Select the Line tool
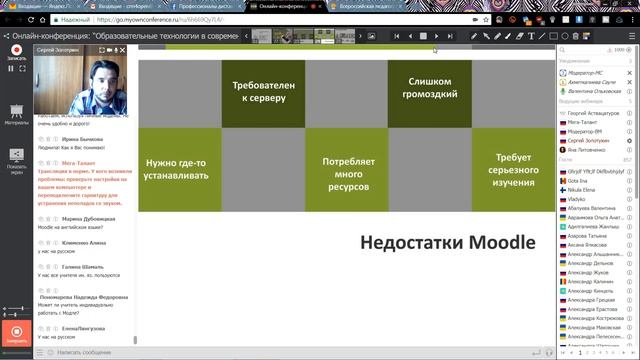640x360 pixels. click(542, 36)
